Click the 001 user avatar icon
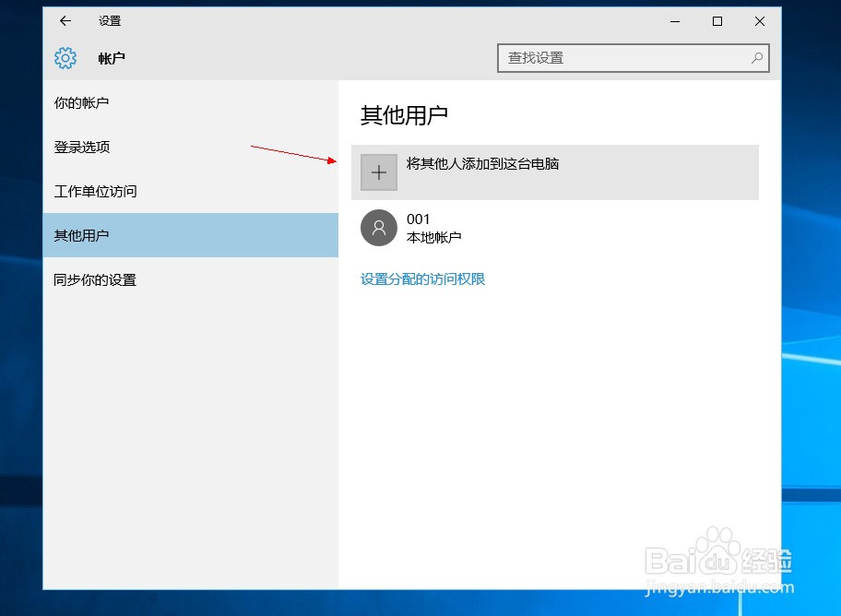The width and height of the screenshot is (841, 616). click(379, 228)
